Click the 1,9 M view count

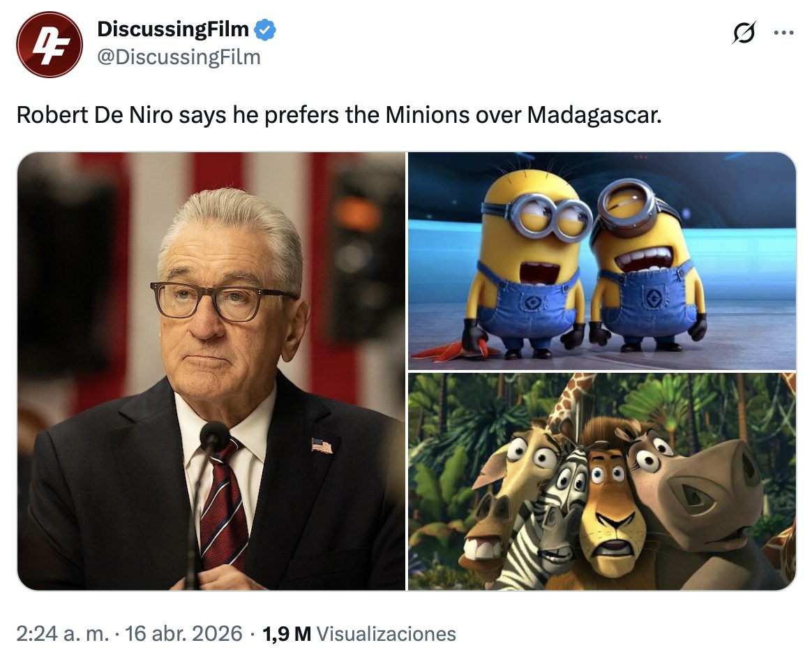tap(287, 634)
